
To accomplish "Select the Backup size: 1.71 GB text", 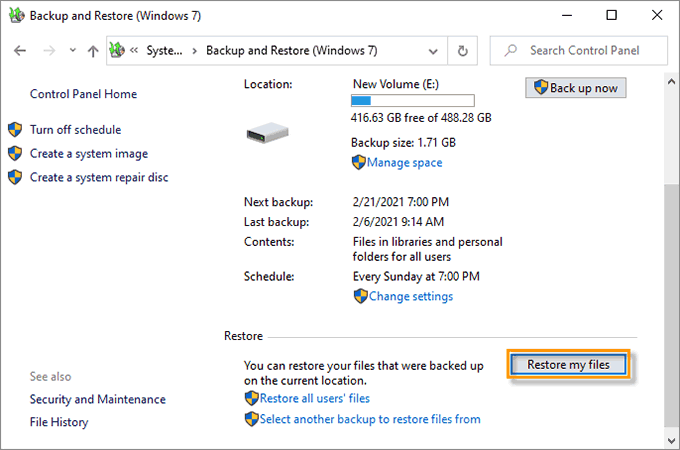I will [x=403, y=143].
